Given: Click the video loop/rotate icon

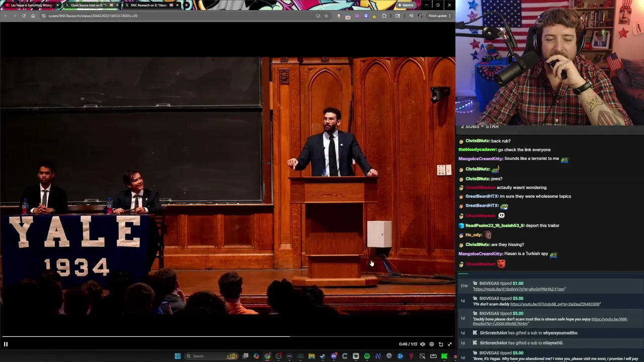Looking at the screenshot, I should click(x=441, y=344).
